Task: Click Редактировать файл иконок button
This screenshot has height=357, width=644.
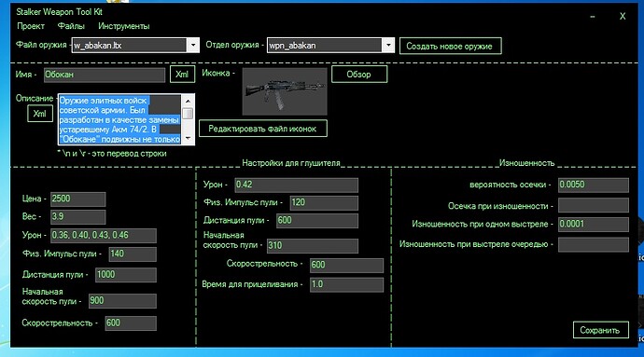Action: pos(263,129)
